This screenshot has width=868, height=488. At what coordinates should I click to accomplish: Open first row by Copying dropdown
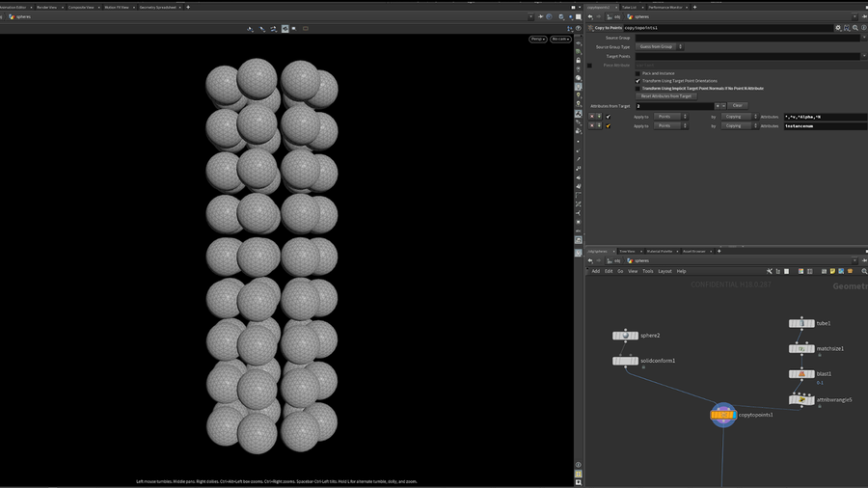[739, 117]
